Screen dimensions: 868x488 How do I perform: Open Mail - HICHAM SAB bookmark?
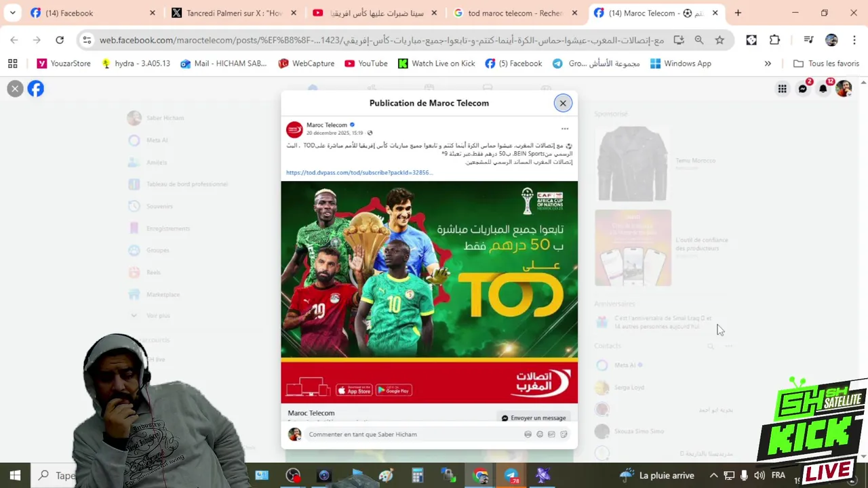(x=224, y=64)
